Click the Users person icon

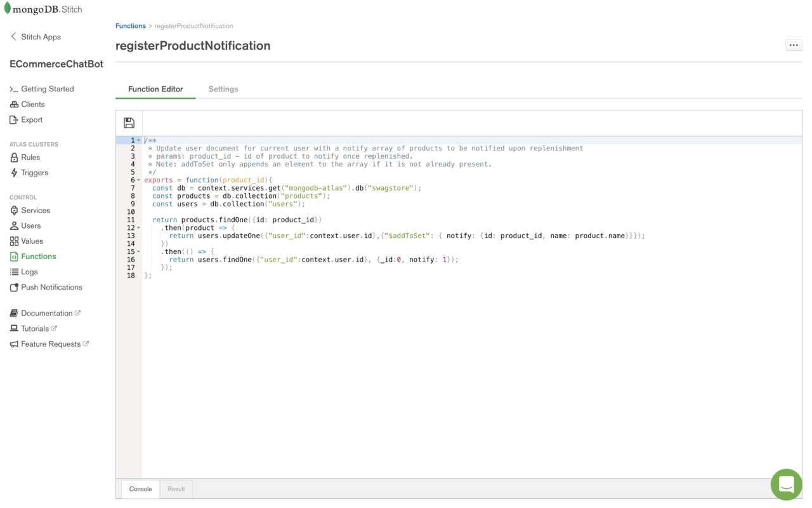pyautogui.click(x=14, y=225)
